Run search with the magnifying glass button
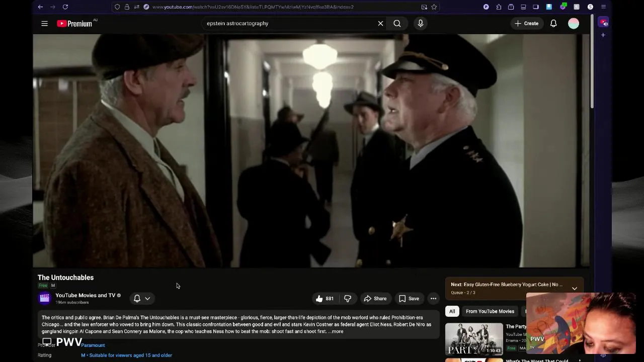 [397, 24]
